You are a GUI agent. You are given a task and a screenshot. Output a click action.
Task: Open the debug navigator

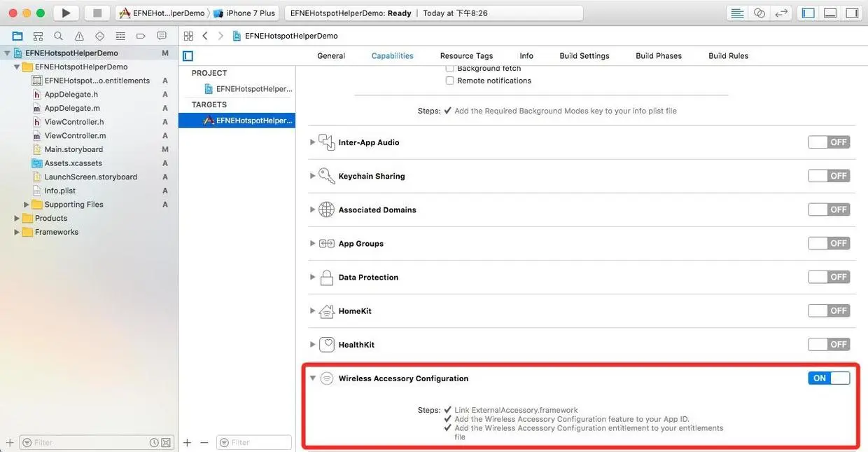pos(120,36)
